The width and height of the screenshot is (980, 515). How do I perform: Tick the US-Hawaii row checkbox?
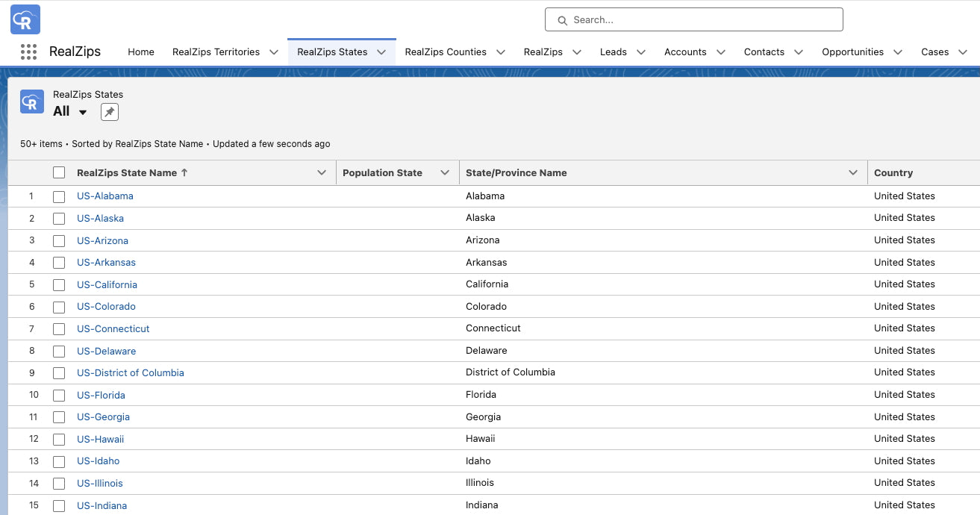[59, 440]
